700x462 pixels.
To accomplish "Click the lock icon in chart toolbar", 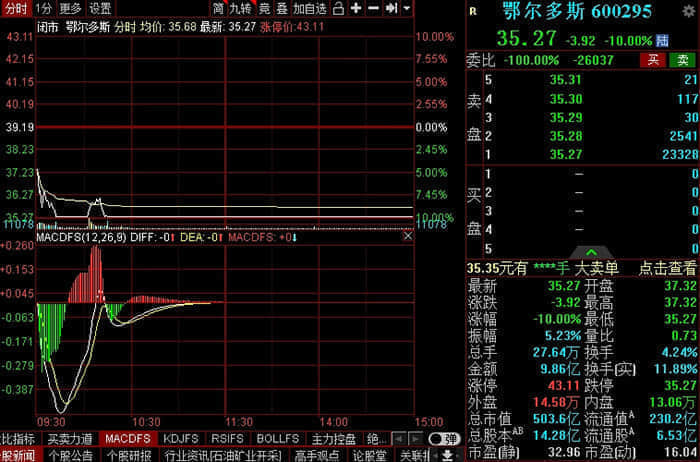I will (x=339, y=8).
